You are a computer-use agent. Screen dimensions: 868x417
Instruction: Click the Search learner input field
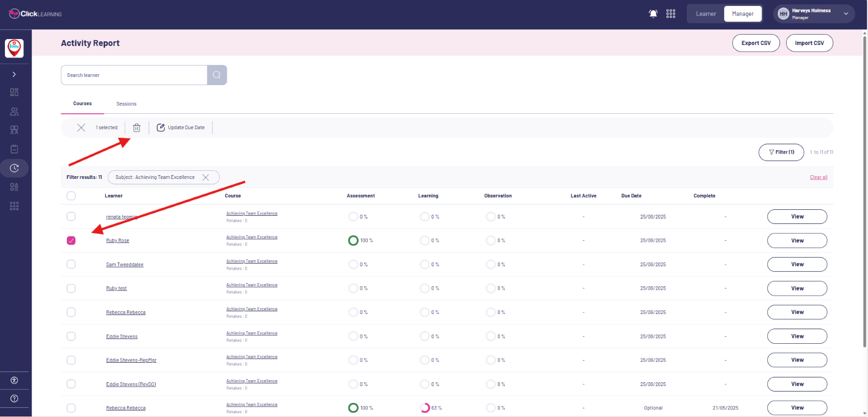[x=134, y=75]
